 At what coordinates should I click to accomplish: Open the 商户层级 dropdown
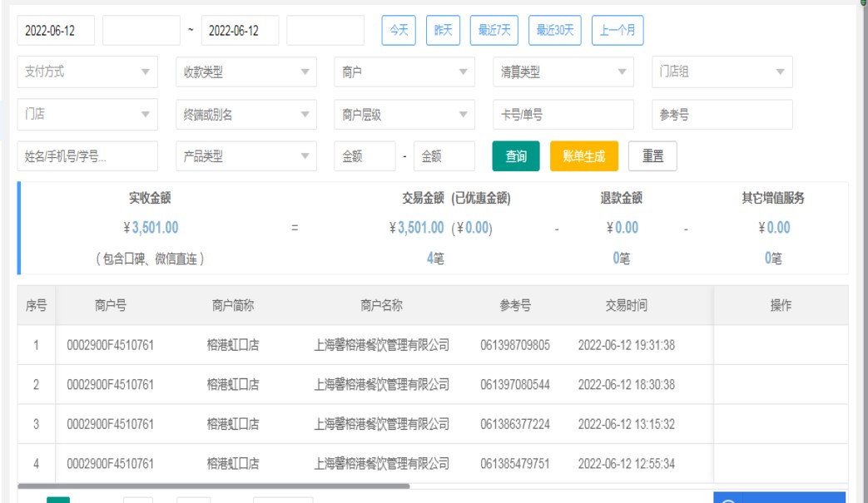pos(404,116)
